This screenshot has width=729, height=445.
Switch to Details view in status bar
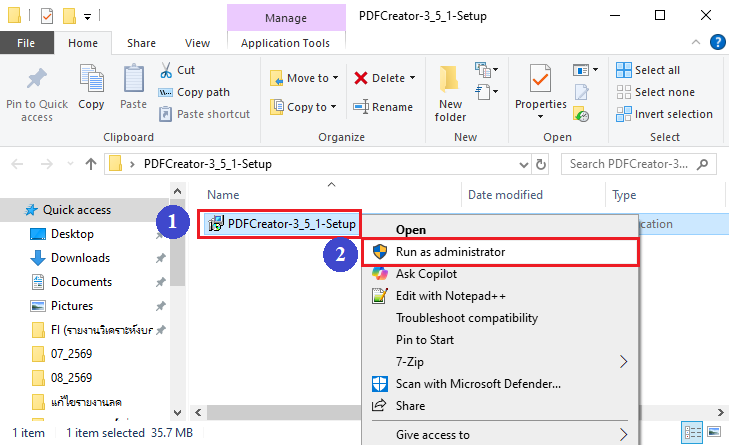point(692,433)
